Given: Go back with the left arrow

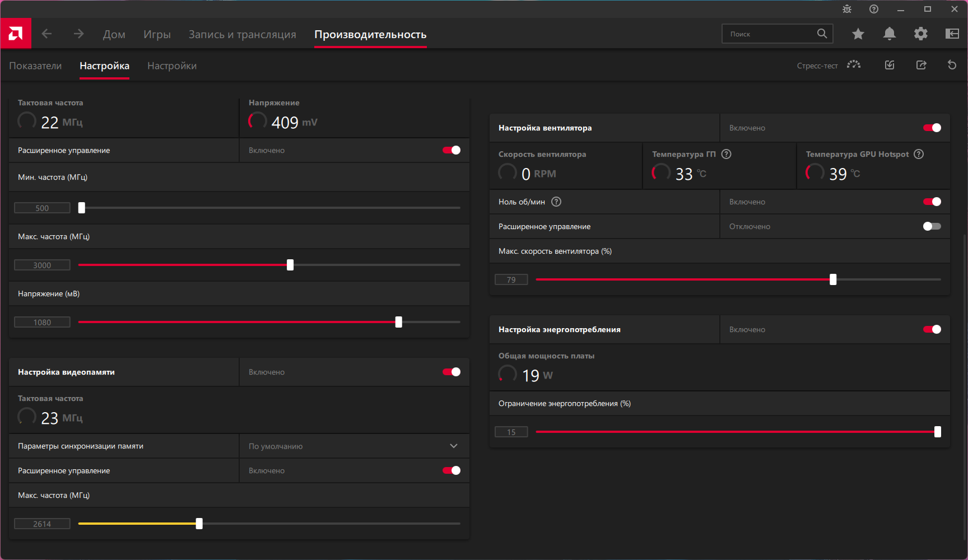Looking at the screenshot, I should click(46, 34).
